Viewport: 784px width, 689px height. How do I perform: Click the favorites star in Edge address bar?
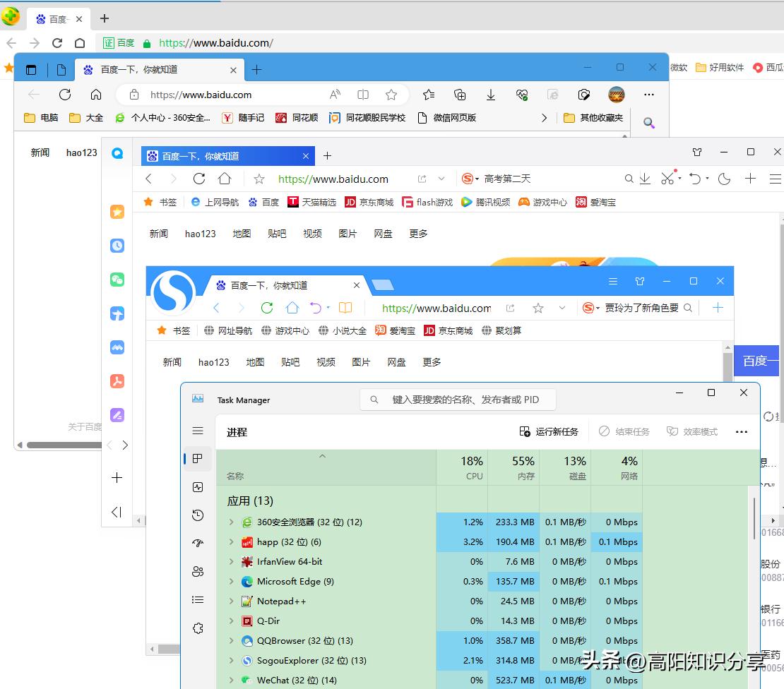(x=391, y=95)
